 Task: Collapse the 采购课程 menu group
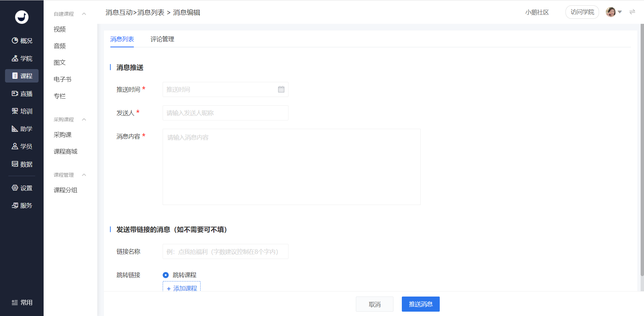pyautogui.click(x=84, y=119)
